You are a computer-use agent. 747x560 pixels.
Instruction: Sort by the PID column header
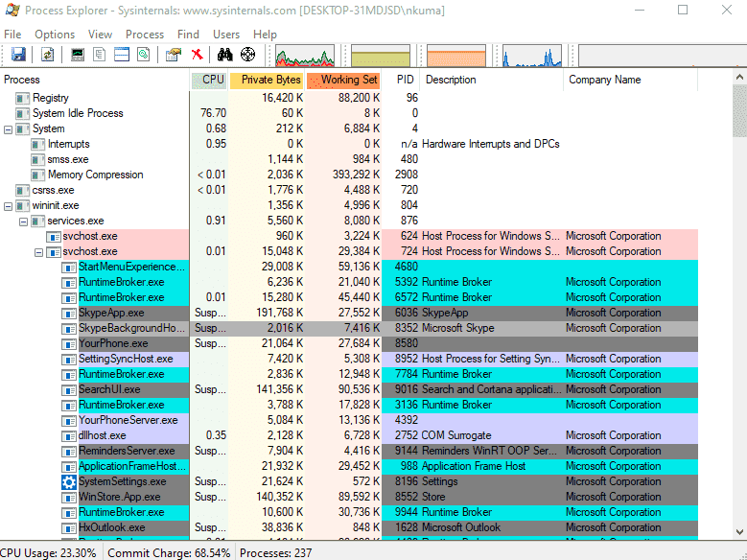tap(400, 80)
